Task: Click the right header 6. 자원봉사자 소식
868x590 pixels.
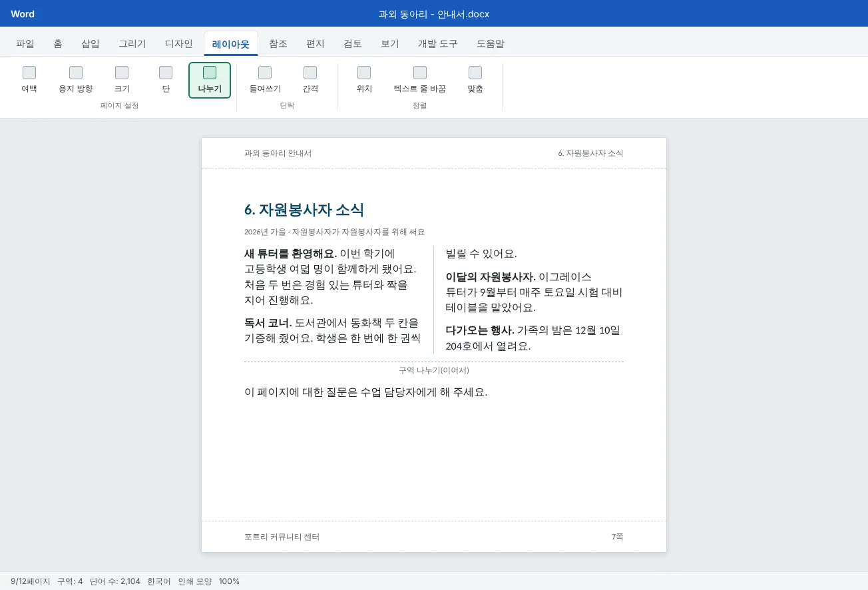Action: click(x=590, y=153)
